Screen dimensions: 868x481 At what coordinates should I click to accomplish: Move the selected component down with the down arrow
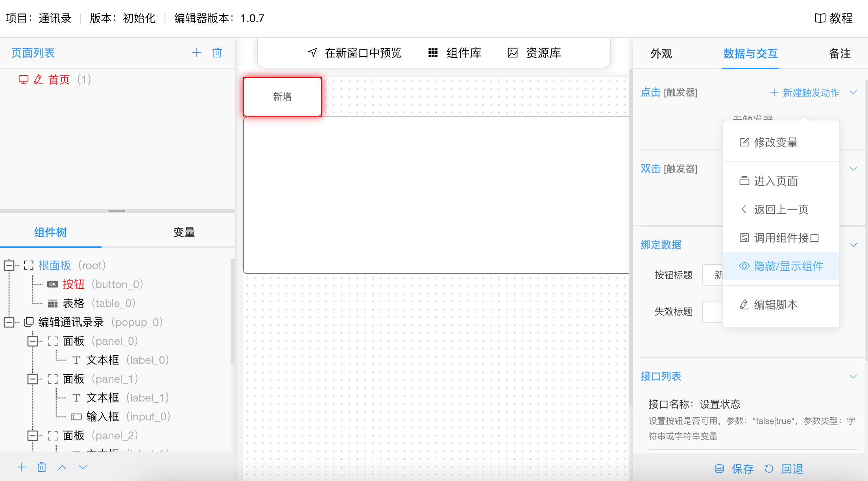pyautogui.click(x=83, y=467)
